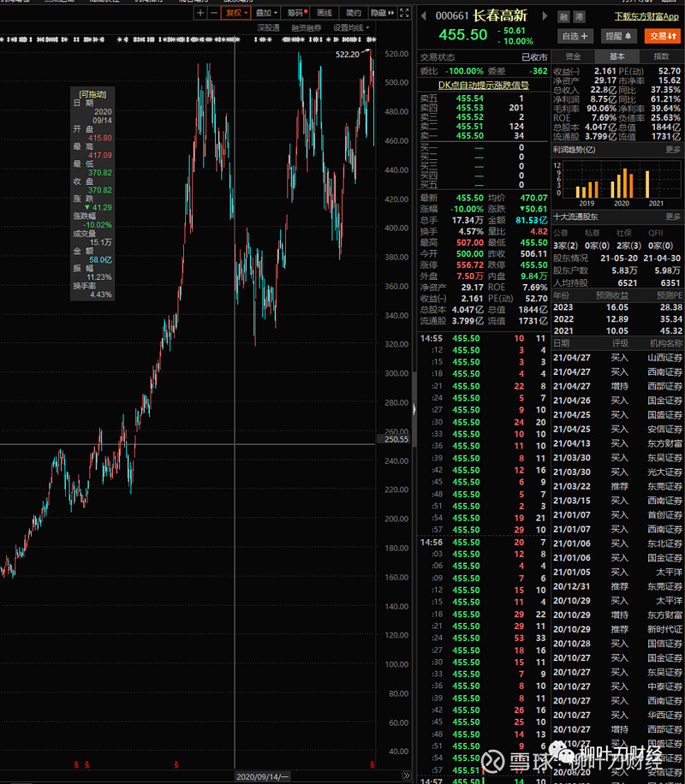685x784 pixels.
Task: Toggle 融资融券 overlay on chart
Action: pos(307,27)
